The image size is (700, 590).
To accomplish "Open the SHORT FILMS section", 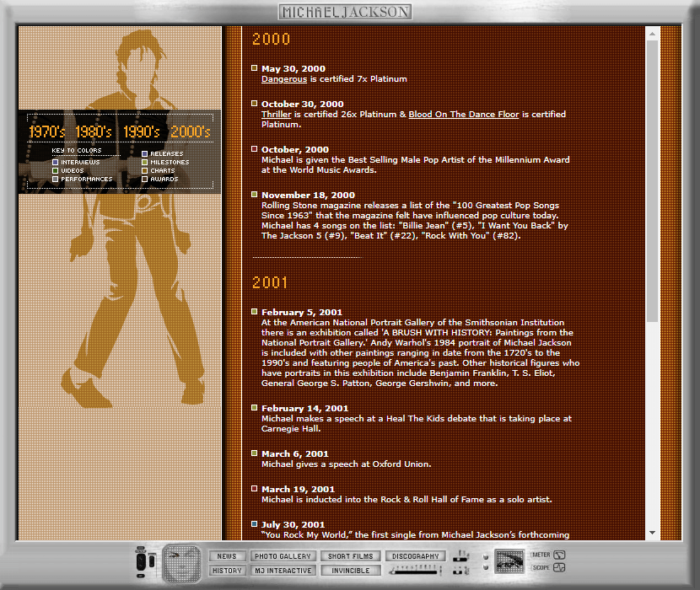I will (351, 556).
